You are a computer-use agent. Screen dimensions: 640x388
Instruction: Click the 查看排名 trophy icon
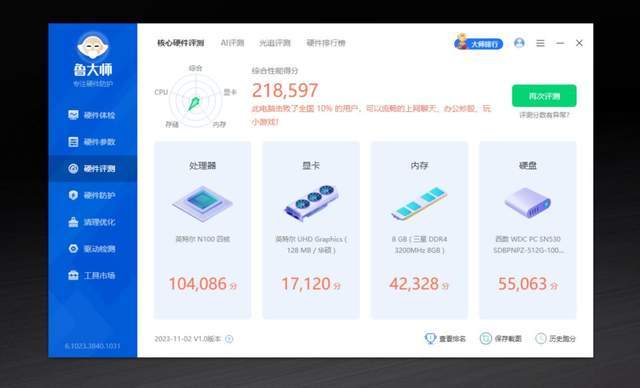(x=430, y=338)
